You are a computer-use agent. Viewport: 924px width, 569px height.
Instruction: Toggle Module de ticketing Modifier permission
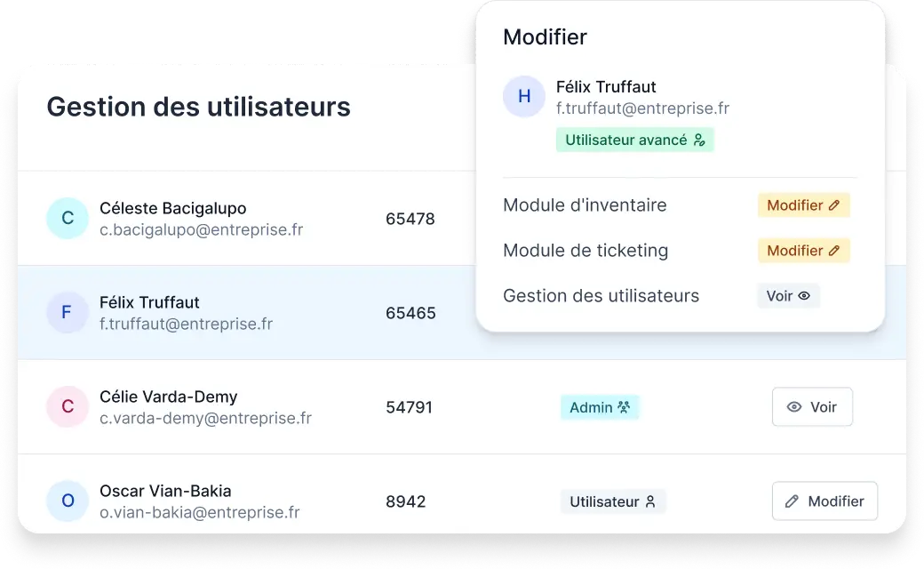pos(803,251)
